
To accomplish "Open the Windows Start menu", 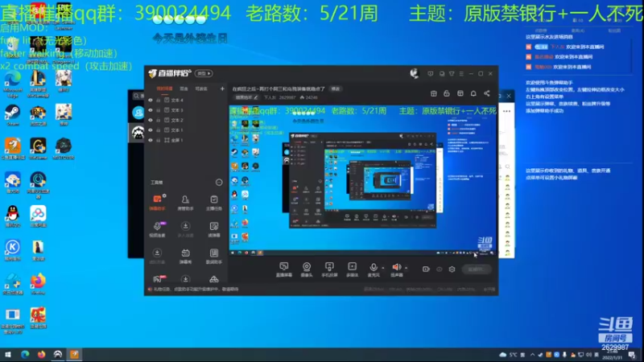I will tap(7, 355).
